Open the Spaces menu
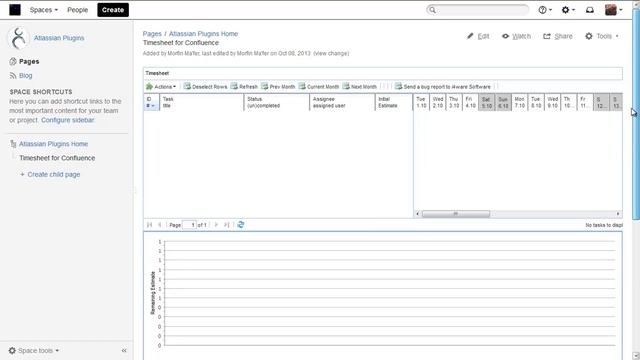640x360 pixels. (x=44, y=10)
